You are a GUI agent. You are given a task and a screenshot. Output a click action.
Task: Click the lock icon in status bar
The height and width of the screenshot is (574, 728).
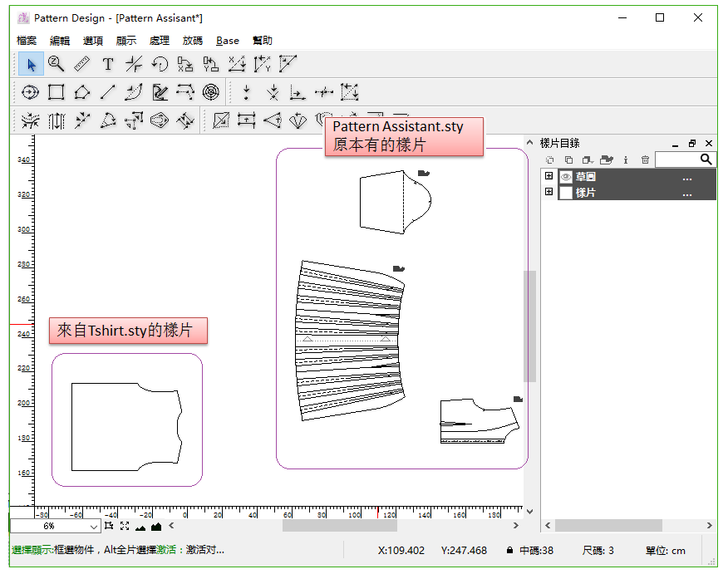(x=509, y=551)
